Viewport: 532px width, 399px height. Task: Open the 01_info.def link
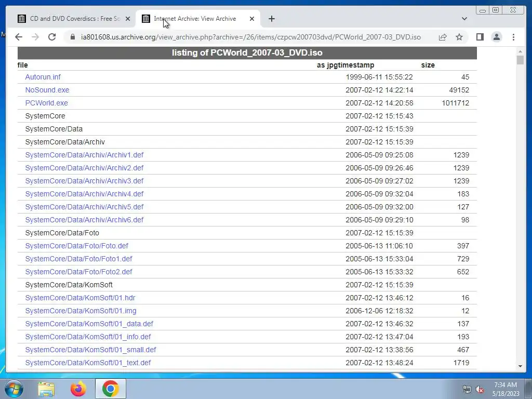[88, 337]
